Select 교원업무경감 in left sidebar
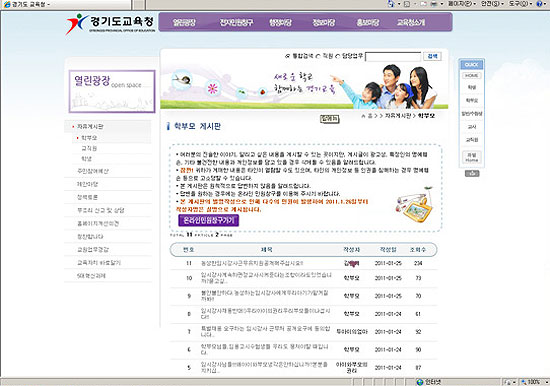Screen dimensions: 550x386 pos(93,250)
